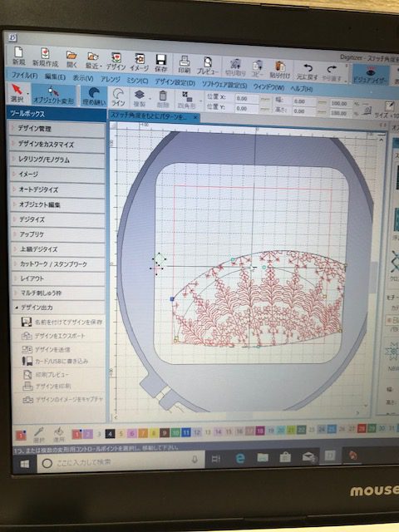
Task: Click カード/USBに書き込み
Action: pyautogui.click(x=56, y=361)
